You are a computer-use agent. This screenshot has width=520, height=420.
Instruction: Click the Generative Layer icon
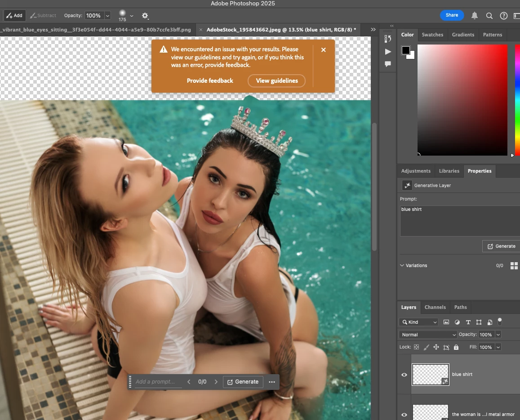click(x=407, y=185)
